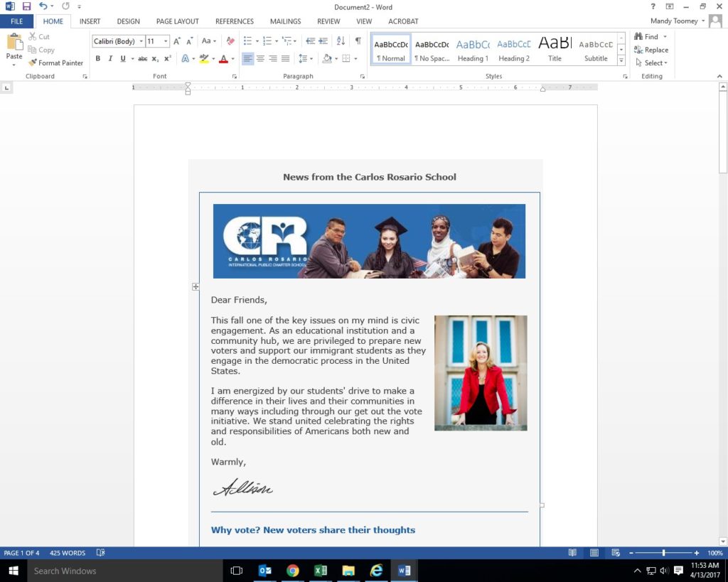This screenshot has width=728, height=582.
Task: Switch to the REFERENCES tab
Action: pos(235,21)
